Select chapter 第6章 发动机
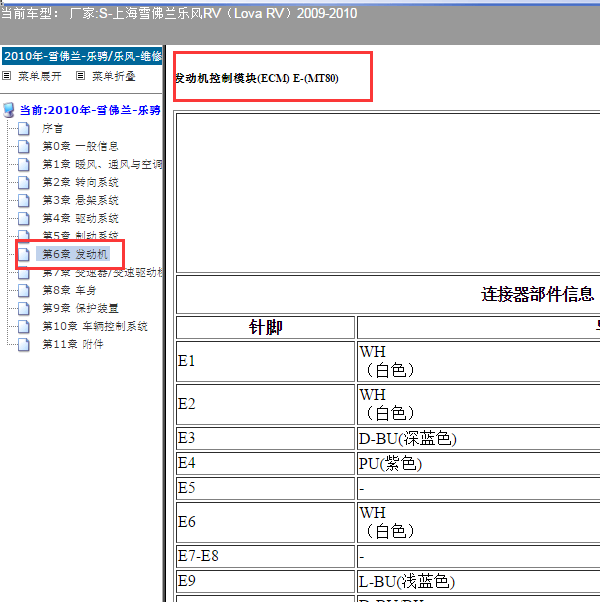Viewport: 600px width, 602px height. tap(74, 254)
